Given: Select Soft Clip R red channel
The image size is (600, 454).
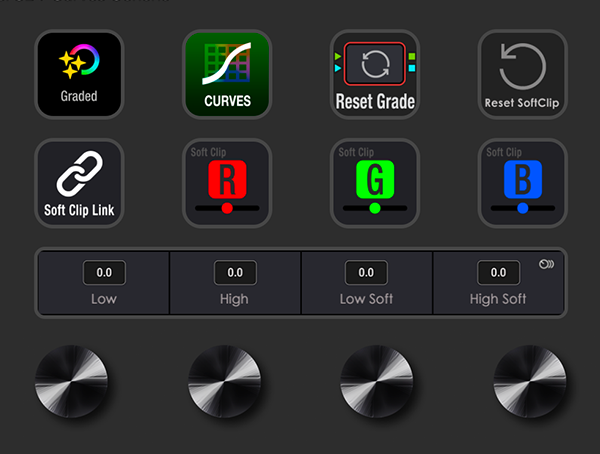Looking at the screenshot, I should (x=227, y=183).
